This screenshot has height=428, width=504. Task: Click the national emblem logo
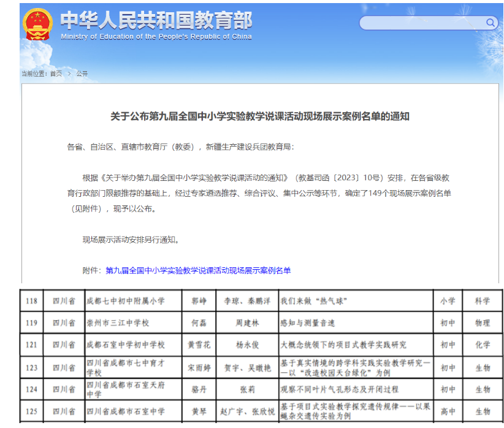37,25
